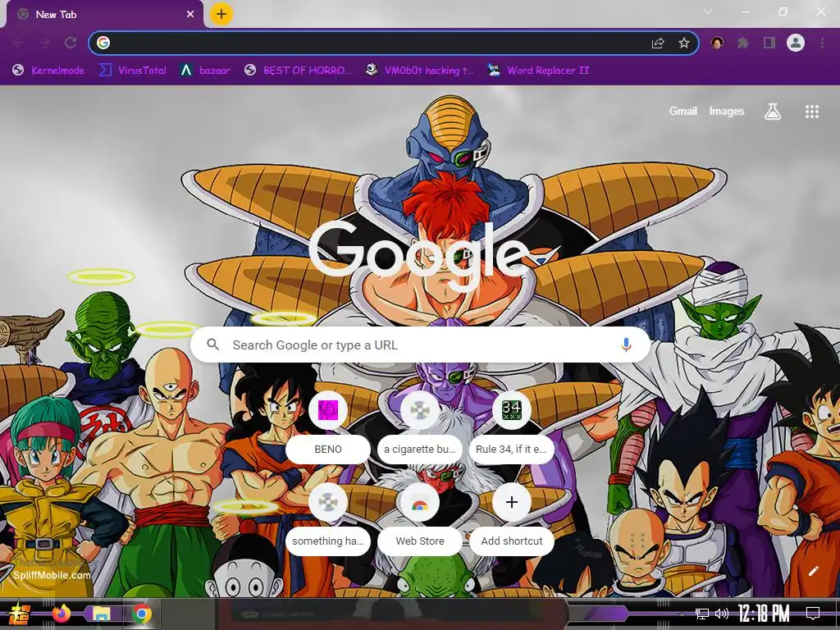
Task: Reload the page with the refresh icon
Action: (x=71, y=43)
